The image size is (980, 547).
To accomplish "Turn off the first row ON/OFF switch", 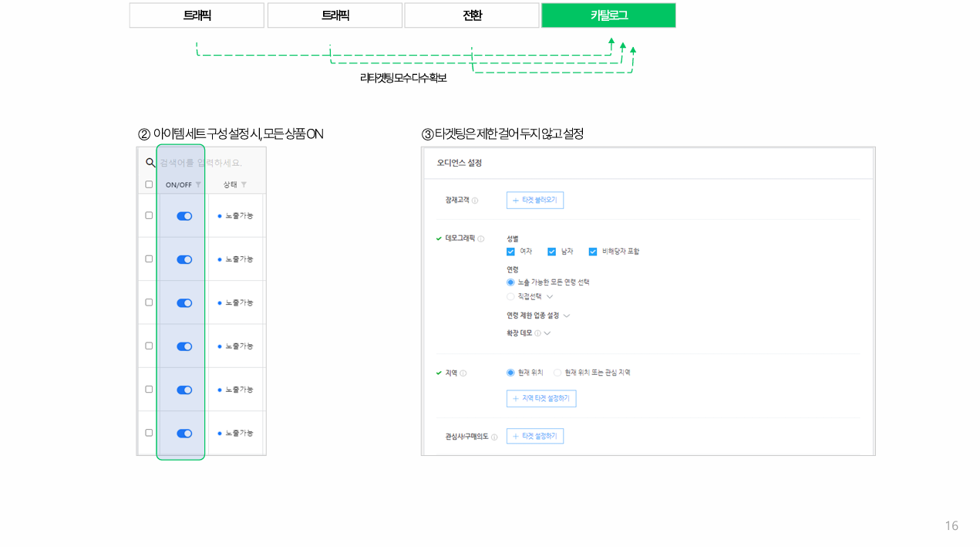I will (x=184, y=216).
